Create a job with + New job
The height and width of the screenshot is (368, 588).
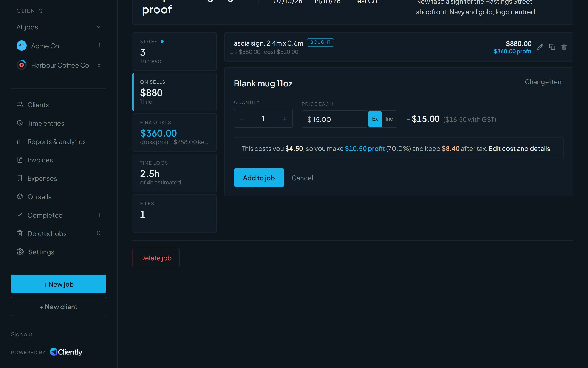pos(59,284)
